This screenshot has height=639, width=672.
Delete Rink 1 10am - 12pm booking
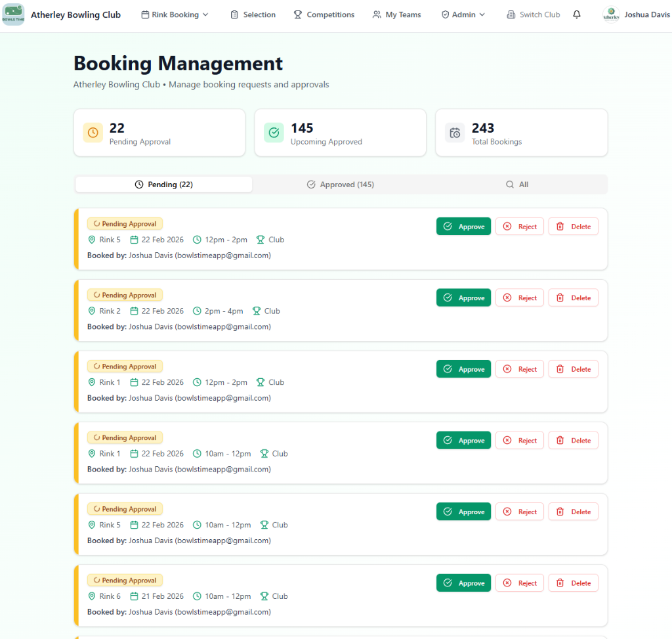pyautogui.click(x=574, y=441)
